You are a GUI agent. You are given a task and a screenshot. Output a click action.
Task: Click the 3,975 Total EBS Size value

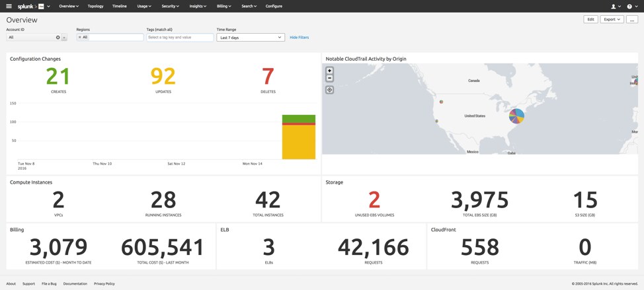pos(480,200)
